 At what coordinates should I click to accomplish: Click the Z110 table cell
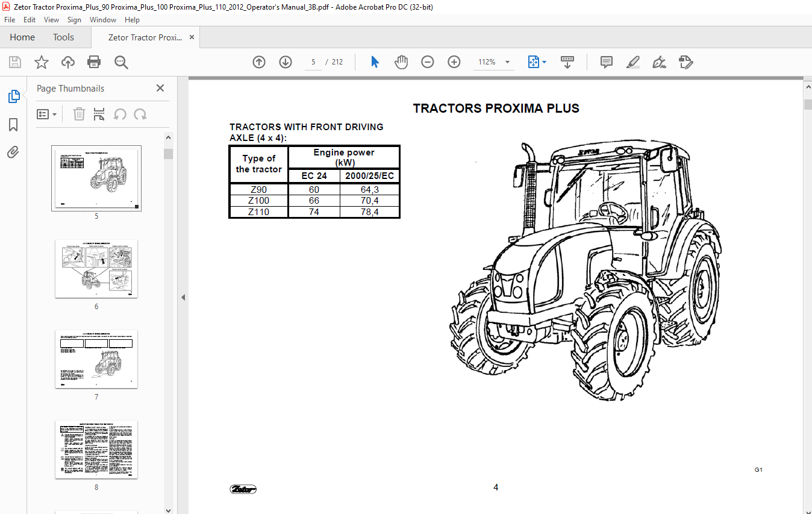coord(259,212)
